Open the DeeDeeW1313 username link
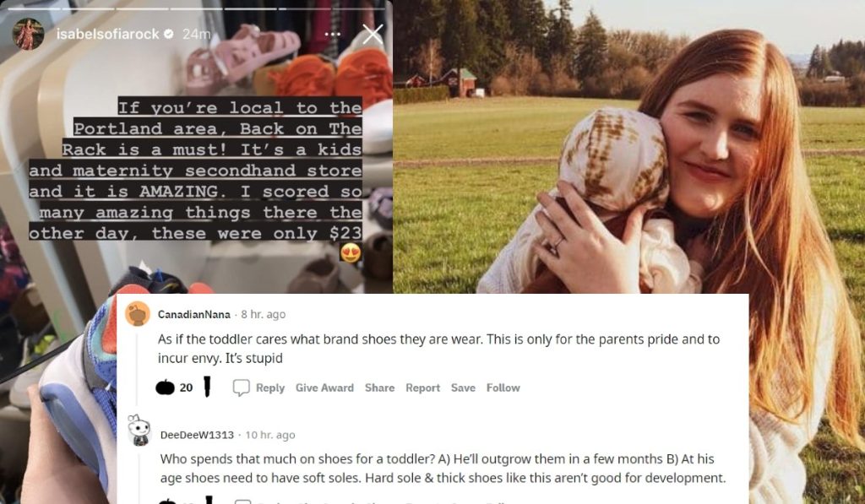This screenshot has height=504, width=865. click(x=197, y=435)
